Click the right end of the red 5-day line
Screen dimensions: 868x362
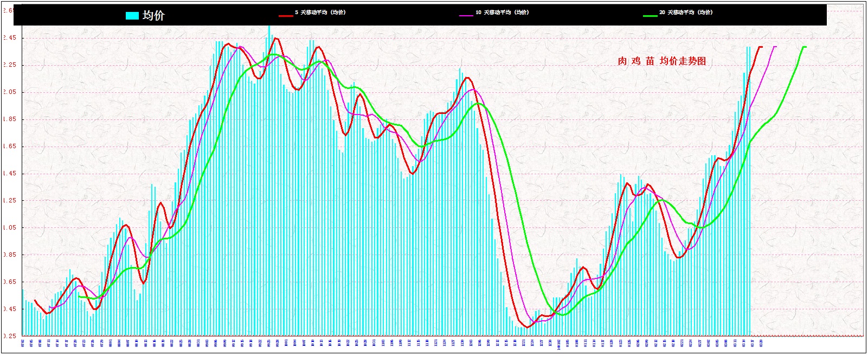[x=761, y=47]
